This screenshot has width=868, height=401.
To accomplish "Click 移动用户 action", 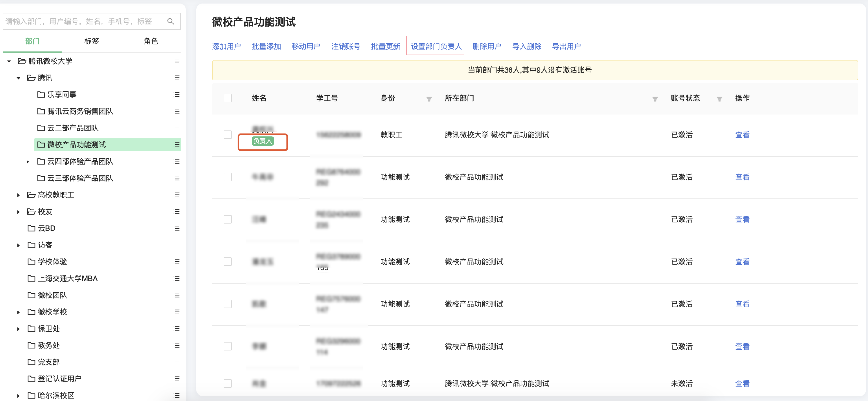I will coord(306,46).
